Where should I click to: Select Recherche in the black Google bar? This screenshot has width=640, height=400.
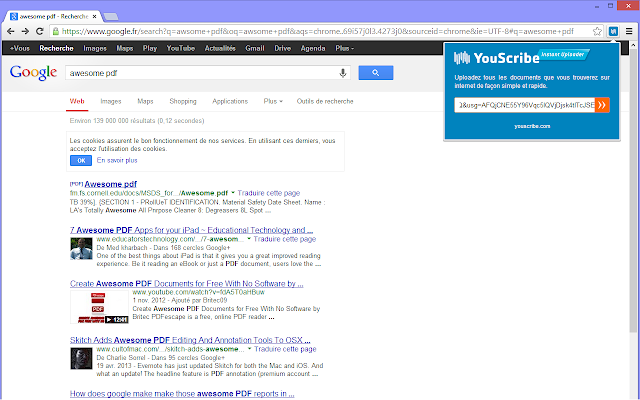coord(56,48)
